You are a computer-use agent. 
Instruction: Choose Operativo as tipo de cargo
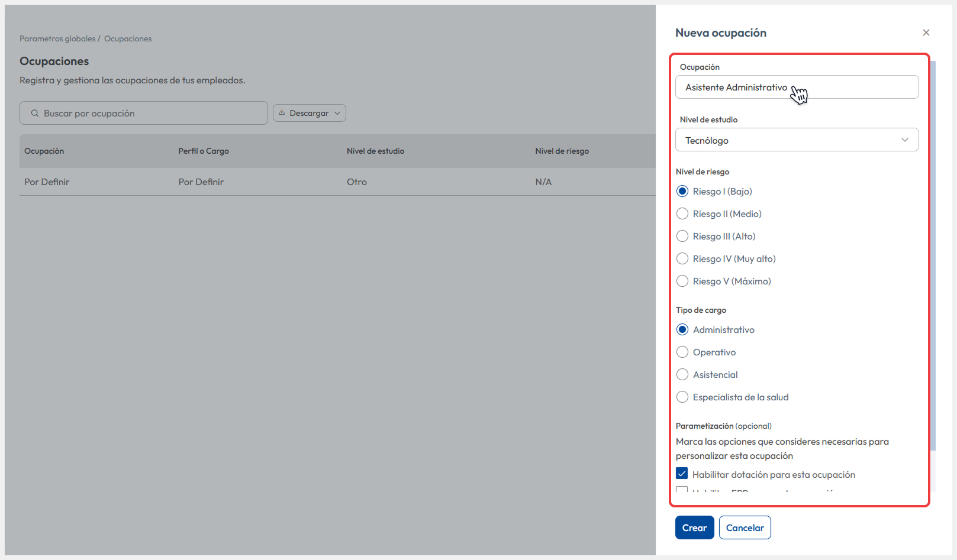(682, 352)
